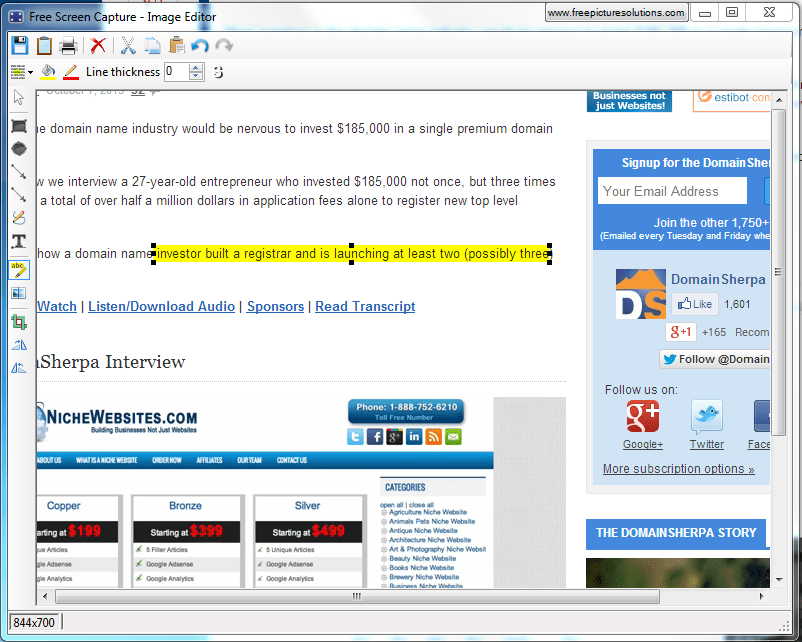The width and height of the screenshot is (802, 642).
Task: Increase line thickness with the up spinner
Action: pos(196,68)
